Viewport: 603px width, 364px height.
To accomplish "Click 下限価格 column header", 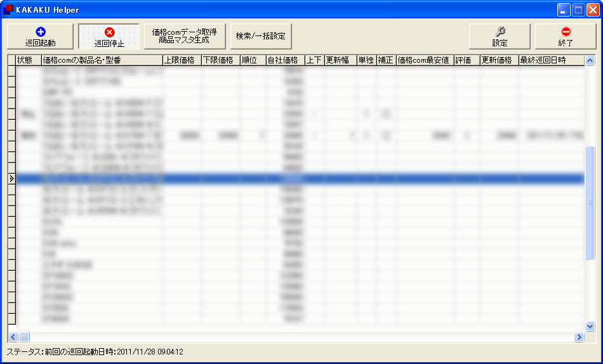I will click(x=221, y=60).
